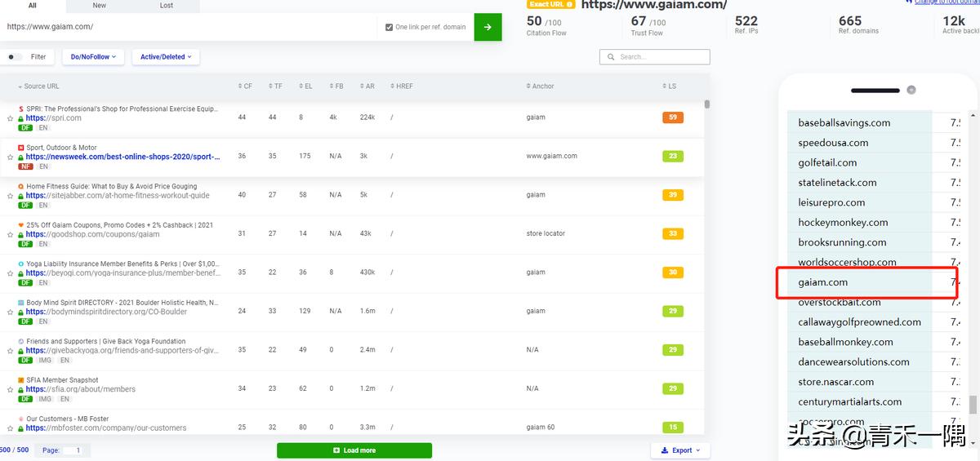
Task: Click the DF tag under spri.com
Action: click(x=25, y=128)
